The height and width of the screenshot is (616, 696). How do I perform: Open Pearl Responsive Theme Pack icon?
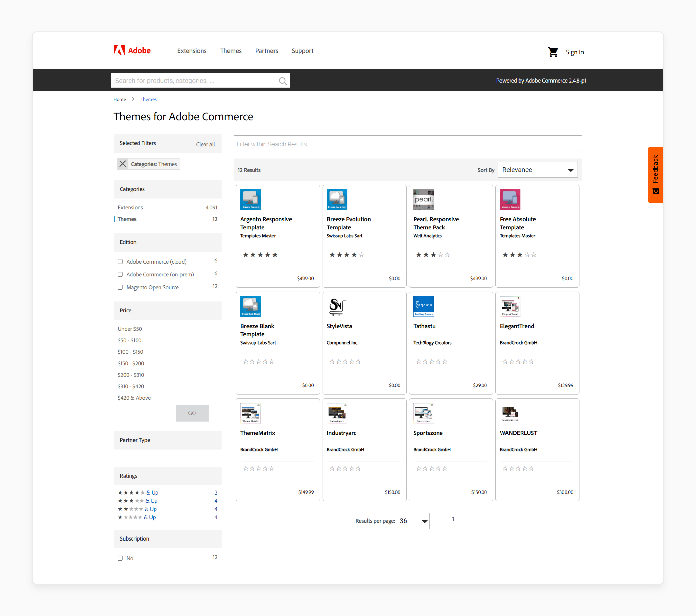click(423, 199)
